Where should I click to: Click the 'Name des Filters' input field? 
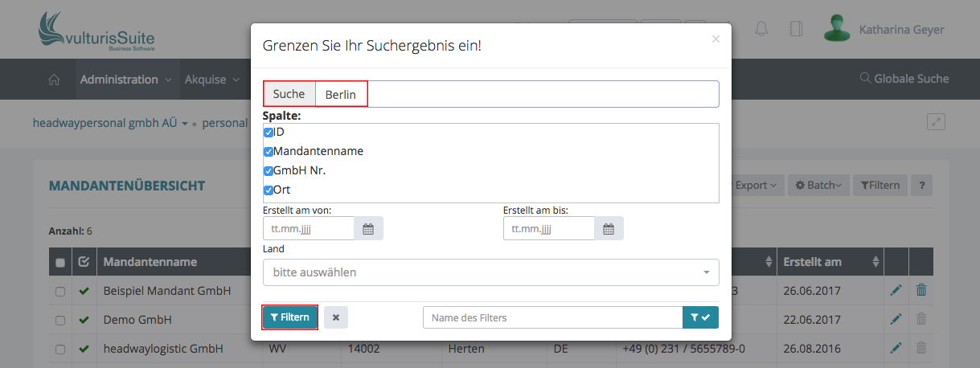552,317
